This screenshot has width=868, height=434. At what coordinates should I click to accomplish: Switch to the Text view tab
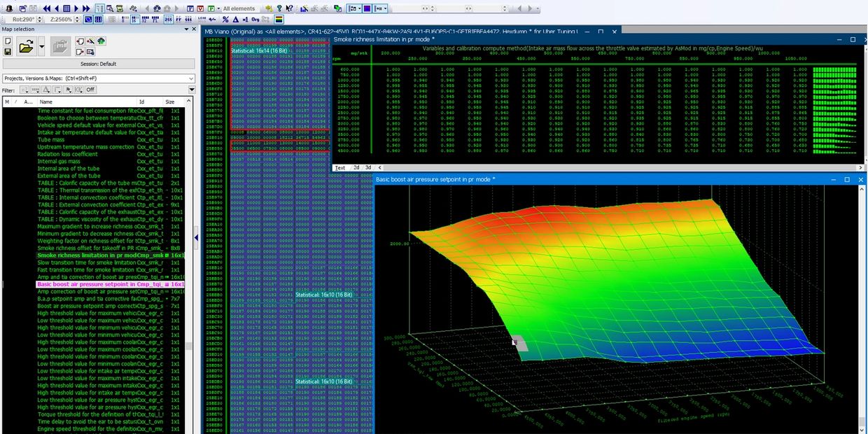(340, 168)
